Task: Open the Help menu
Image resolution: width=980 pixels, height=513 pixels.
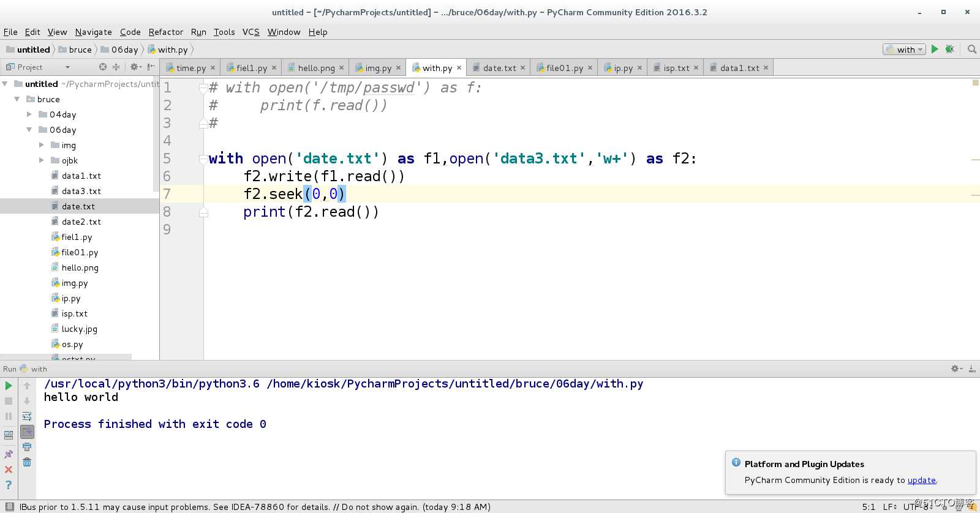Action: tap(318, 32)
